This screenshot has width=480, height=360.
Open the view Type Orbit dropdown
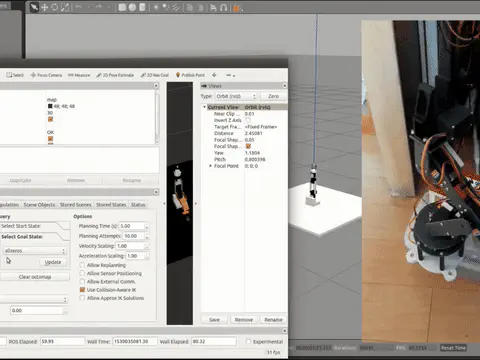tap(236, 96)
